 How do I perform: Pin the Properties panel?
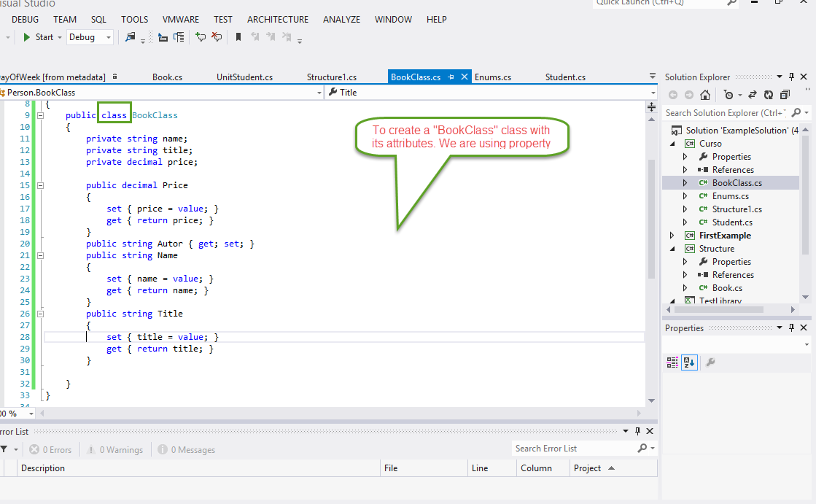point(791,327)
